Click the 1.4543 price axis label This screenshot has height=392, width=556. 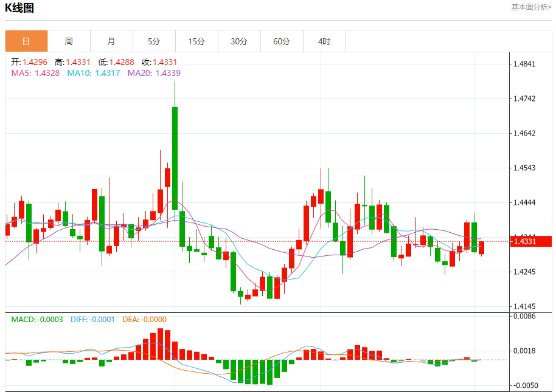(524, 168)
